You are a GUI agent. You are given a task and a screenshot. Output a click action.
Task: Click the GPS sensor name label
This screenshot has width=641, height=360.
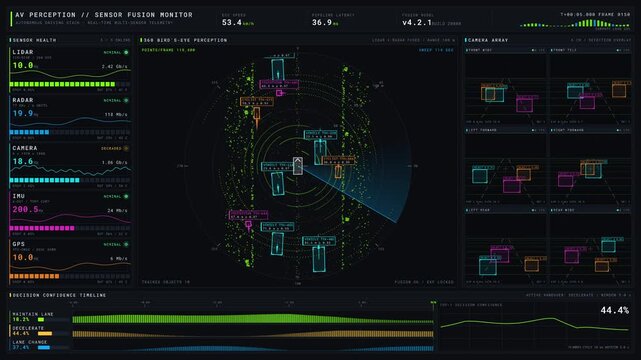(18, 244)
